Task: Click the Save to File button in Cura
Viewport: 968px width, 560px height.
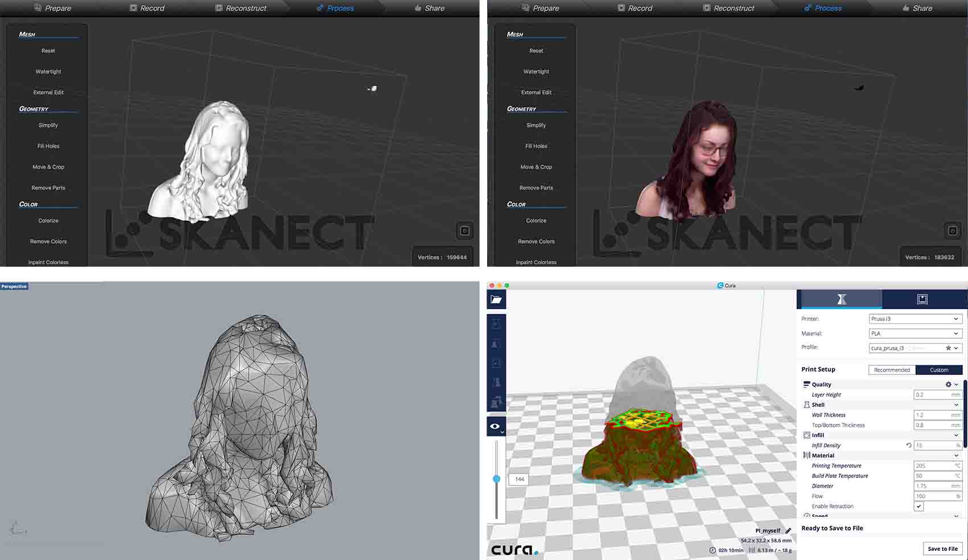Action: (942, 549)
